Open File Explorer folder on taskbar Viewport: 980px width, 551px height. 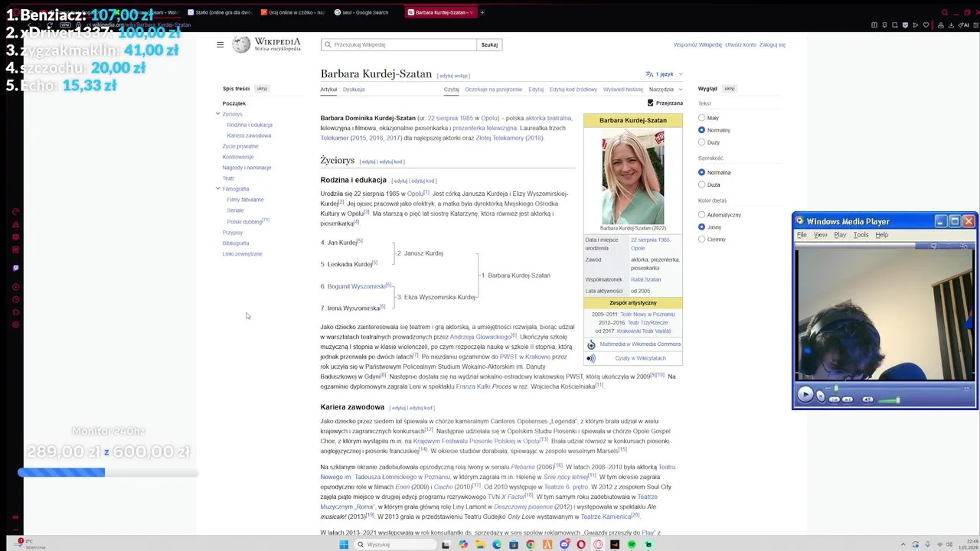point(480,544)
